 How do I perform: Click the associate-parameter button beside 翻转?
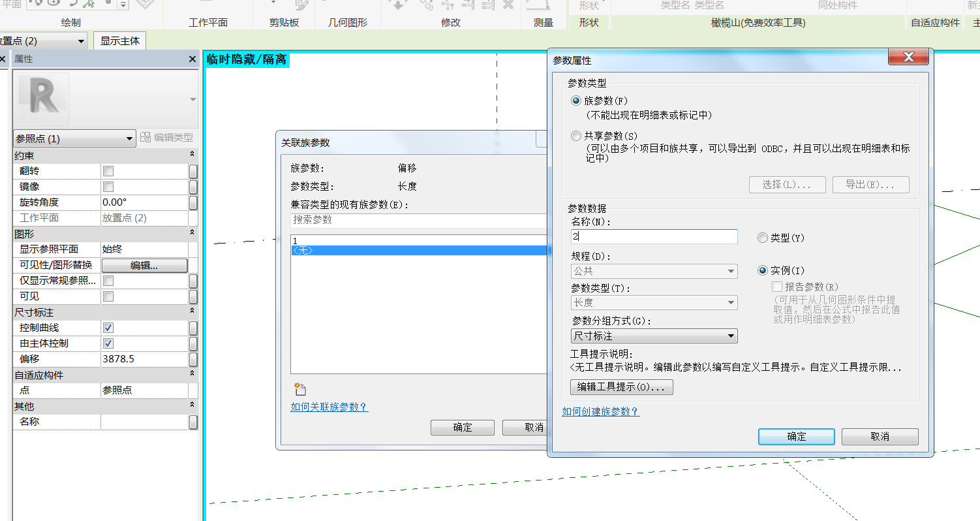pyautogui.click(x=193, y=171)
